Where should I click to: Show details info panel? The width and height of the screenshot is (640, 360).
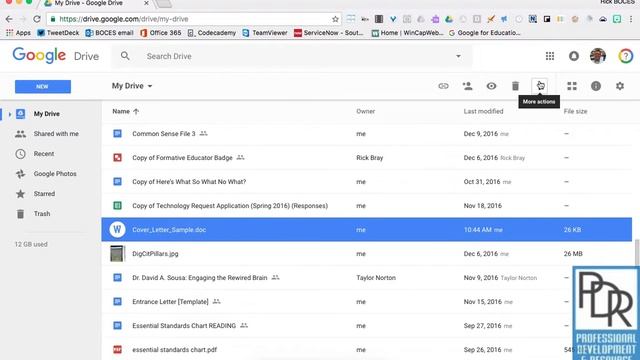point(596,86)
